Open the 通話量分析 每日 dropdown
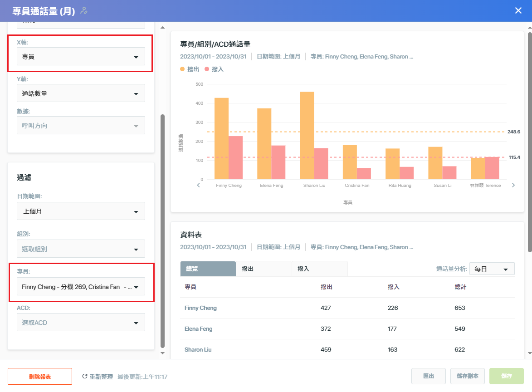Screen dimensions: 532x392 pos(492,269)
